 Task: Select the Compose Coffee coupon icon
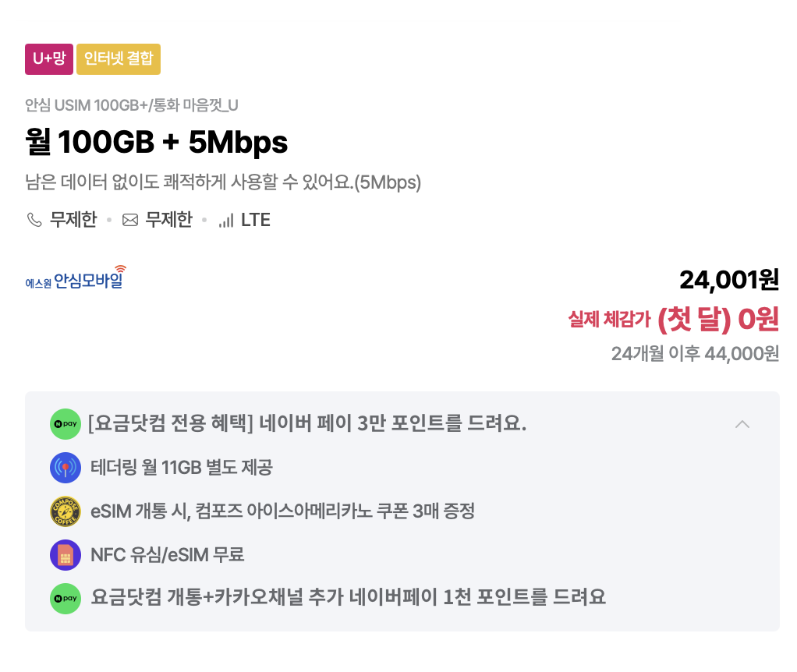pyautogui.click(x=65, y=511)
